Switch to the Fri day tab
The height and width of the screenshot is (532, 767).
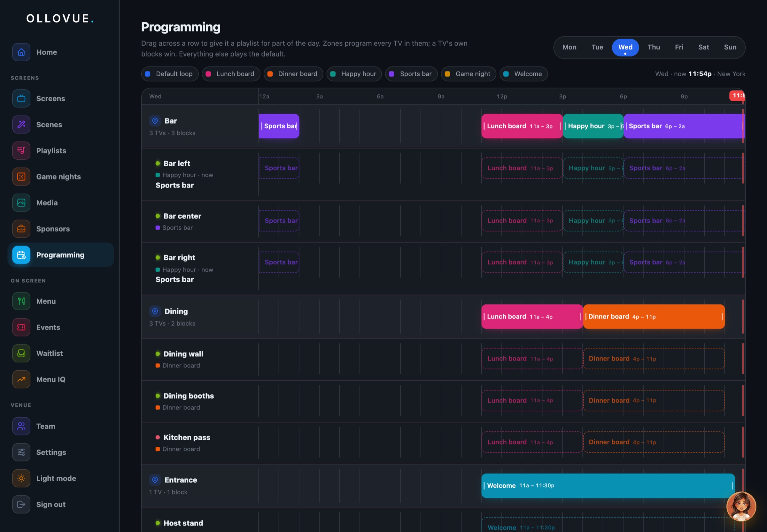coord(679,47)
